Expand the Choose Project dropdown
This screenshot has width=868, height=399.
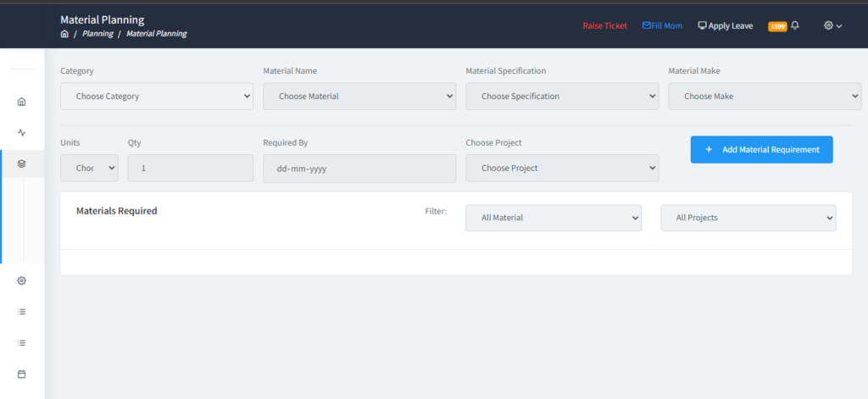click(562, 168)
